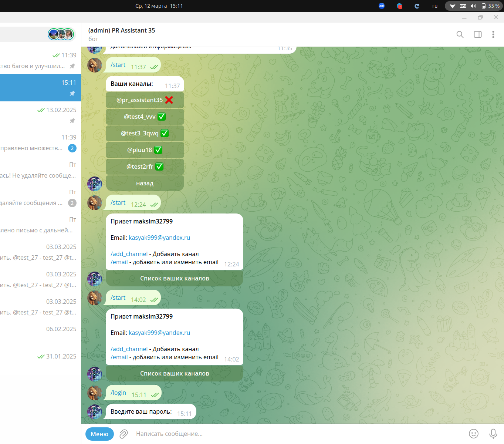
Task: Open sidebar chat with даляйте сообщения preview
Action: point(40,197)
